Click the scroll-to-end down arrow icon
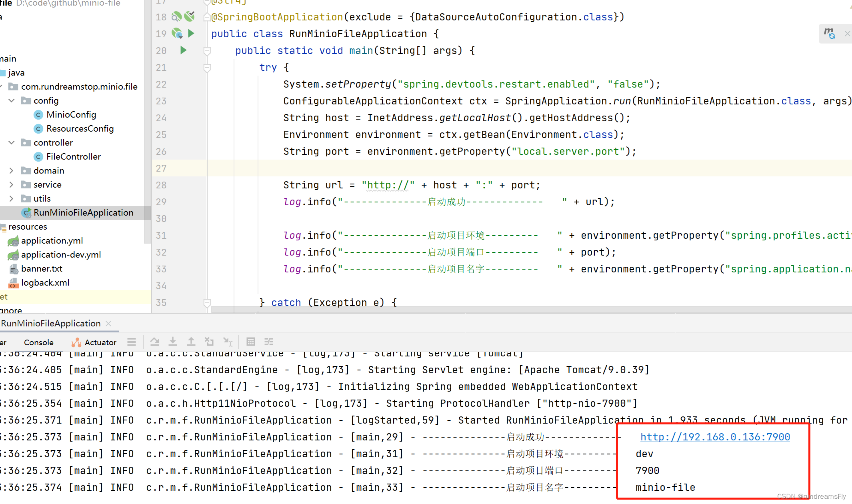Viewport: 852px width, 504px height. click(173, 342)
